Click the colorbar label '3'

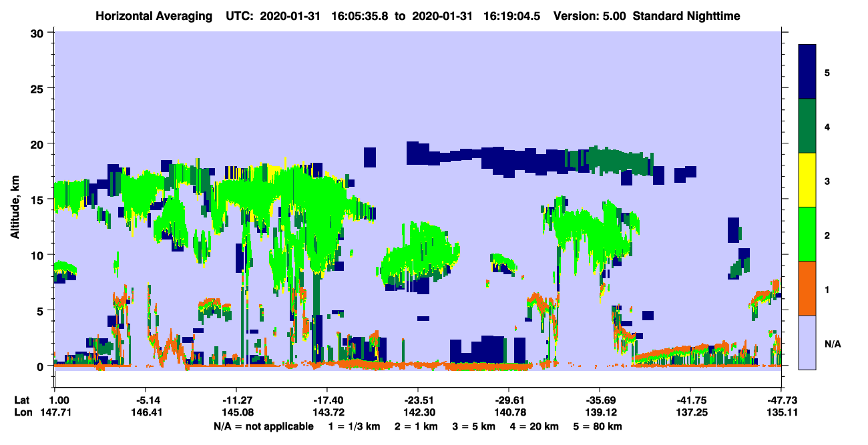point(827,181)
